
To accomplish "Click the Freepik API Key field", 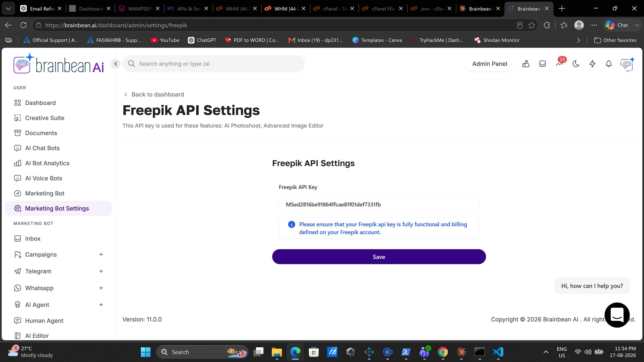I will tap(379, 204).
